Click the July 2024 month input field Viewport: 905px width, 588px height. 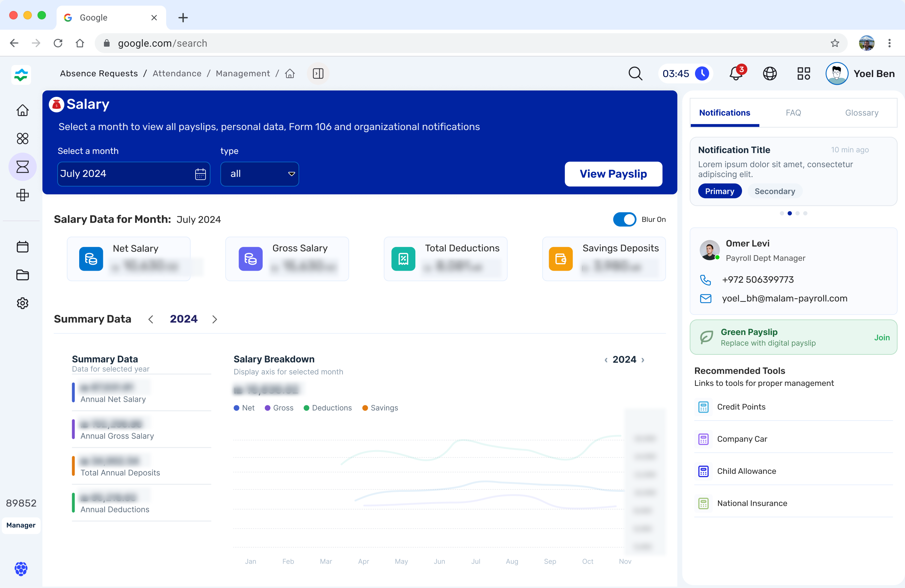pyautogui.click(x=134, y=174)
